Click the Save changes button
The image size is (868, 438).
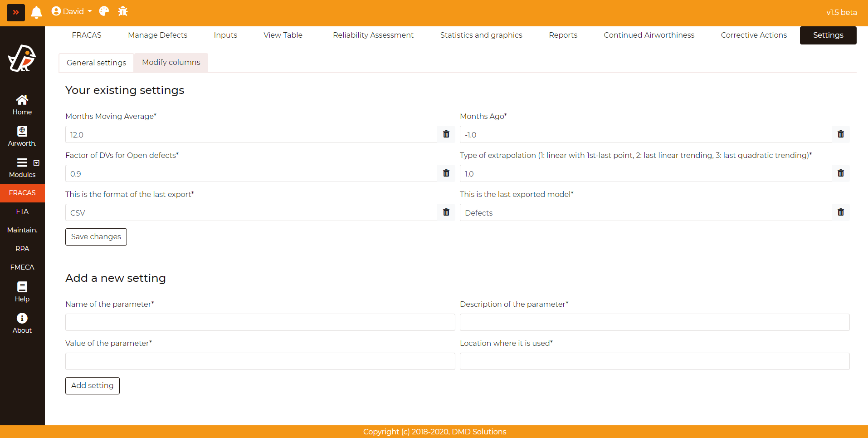point(96,237)
